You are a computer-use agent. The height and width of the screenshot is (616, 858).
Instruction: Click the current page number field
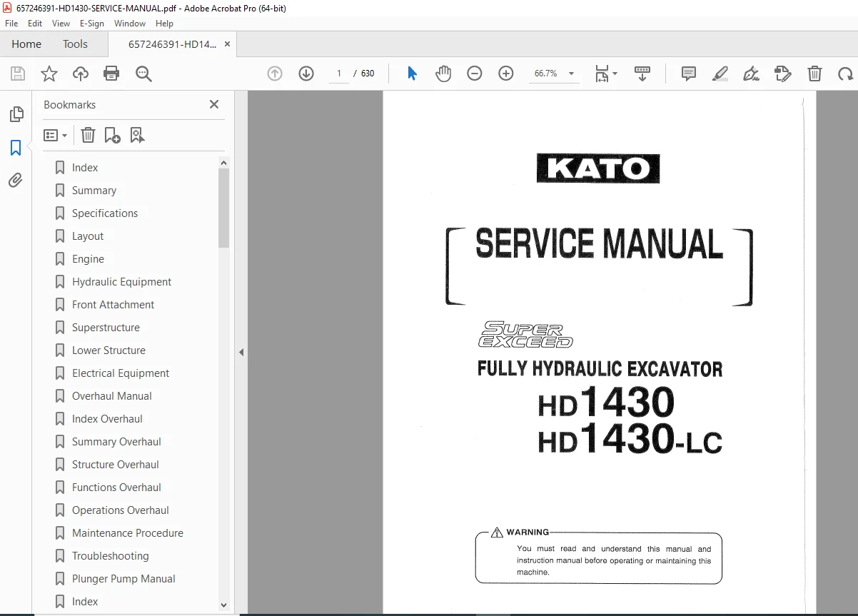(339, 74)
